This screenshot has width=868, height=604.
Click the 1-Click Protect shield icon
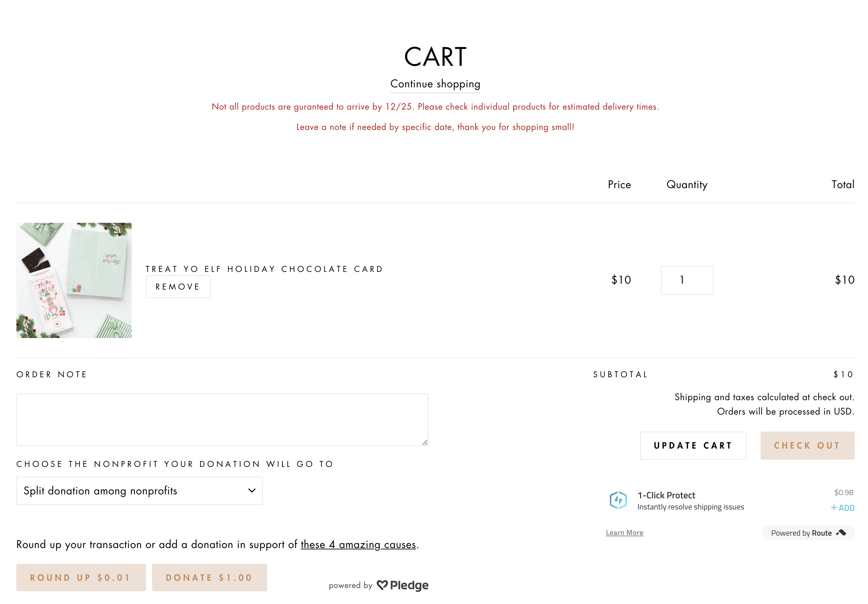[x=618, y=500]
